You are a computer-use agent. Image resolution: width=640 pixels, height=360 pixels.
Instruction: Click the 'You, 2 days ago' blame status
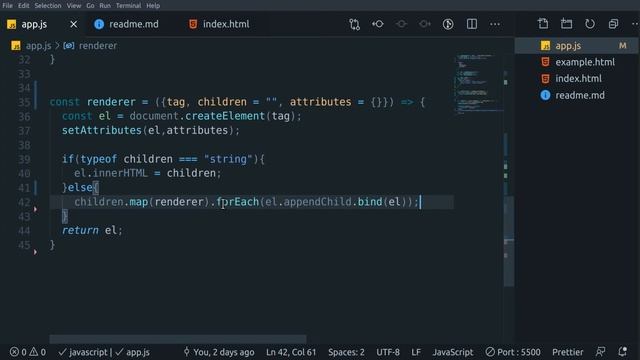coord(219,352)
